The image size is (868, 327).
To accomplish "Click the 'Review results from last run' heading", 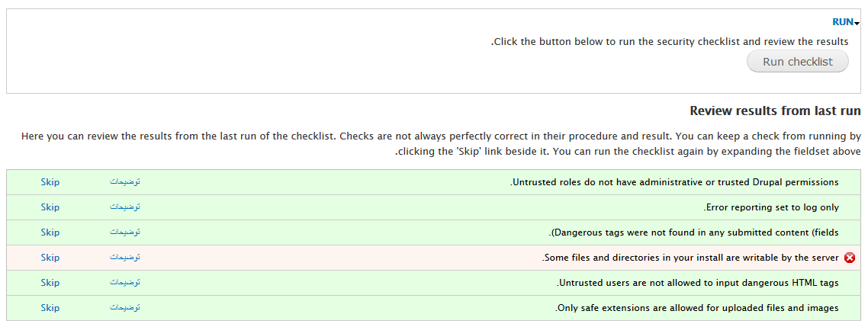I will 775,111.
